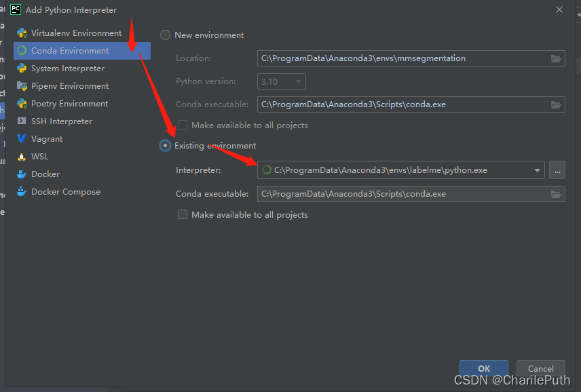Click the Interpreter: label

click(x=198, y=170)
